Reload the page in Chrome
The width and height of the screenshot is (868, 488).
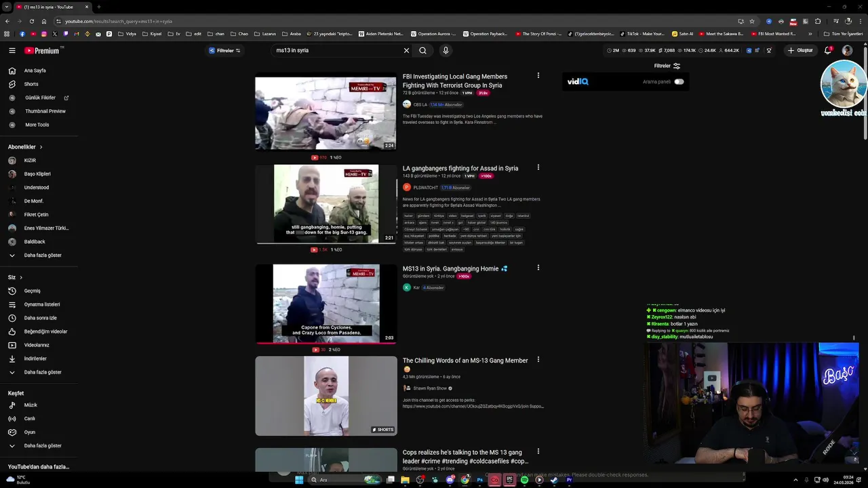point(32,21)
